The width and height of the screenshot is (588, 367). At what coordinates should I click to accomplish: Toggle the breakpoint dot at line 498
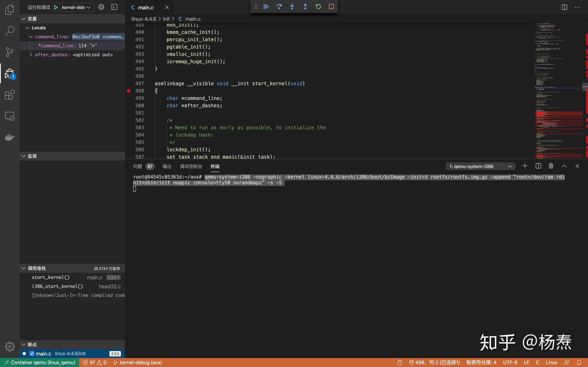pos(129,91)
